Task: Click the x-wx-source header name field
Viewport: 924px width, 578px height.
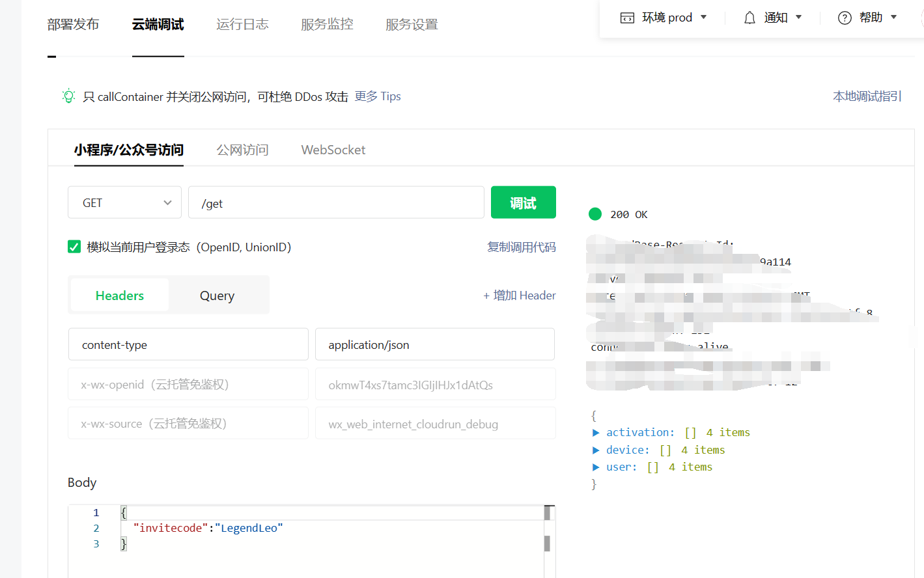Action: pyautogui.click(x=188, y=423)
